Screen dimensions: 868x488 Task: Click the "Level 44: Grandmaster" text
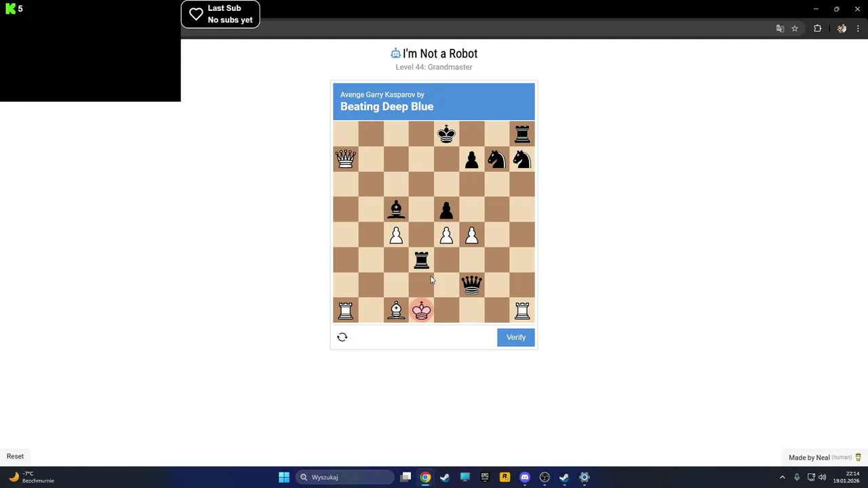click(434, 67)
